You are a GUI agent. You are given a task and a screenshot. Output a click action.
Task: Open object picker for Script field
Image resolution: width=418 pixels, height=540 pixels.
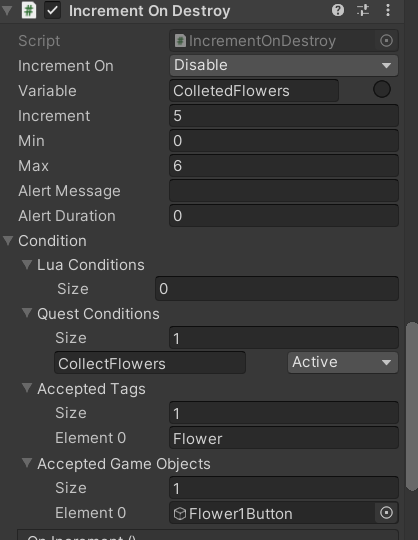(386, 41)
